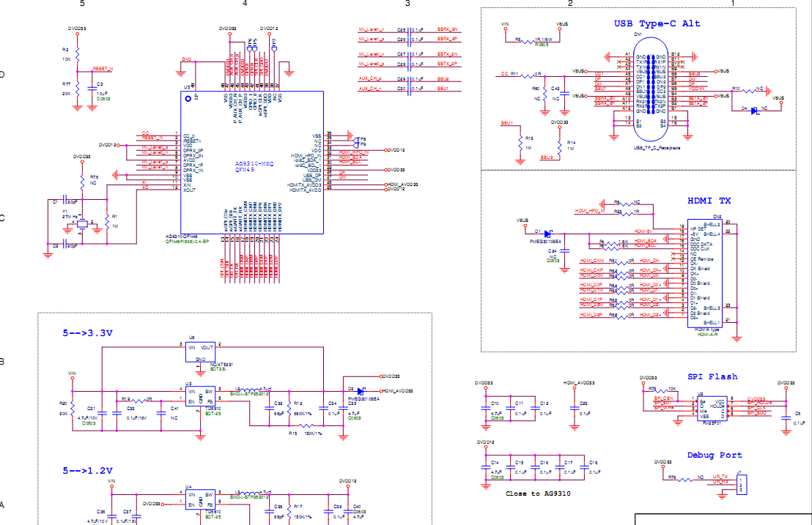Click the Debug Port heading
Screen dimensions: 812x525
[714, 455]
